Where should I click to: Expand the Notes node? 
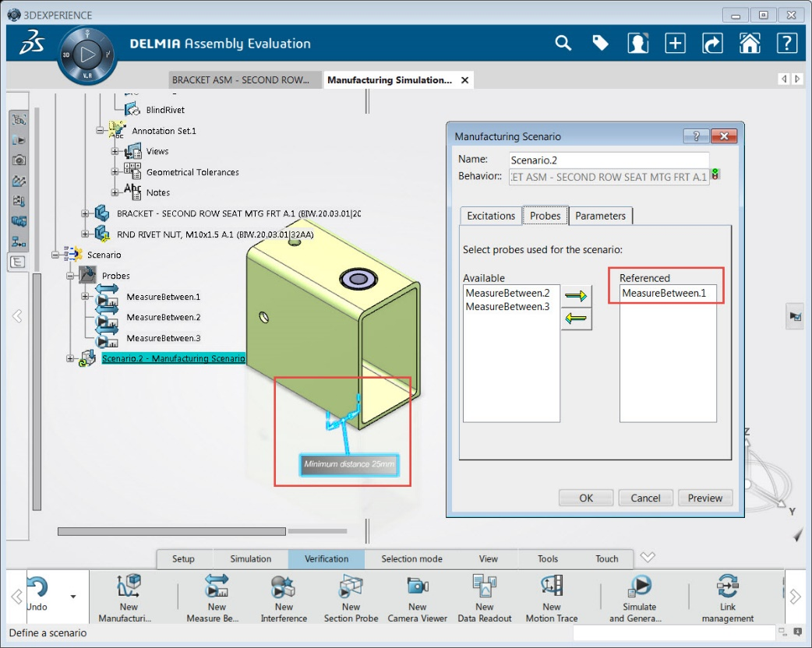pyautogui.click(x=115, y=192)
